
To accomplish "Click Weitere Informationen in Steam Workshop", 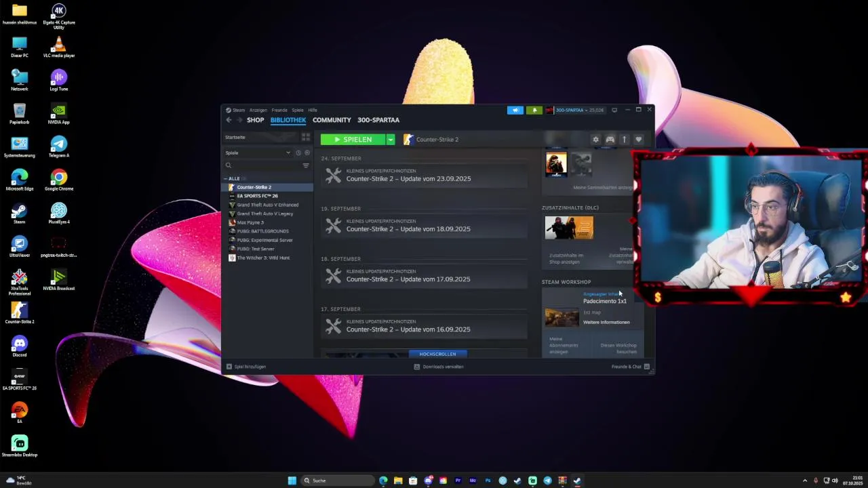I will click(x=606, y=323).
